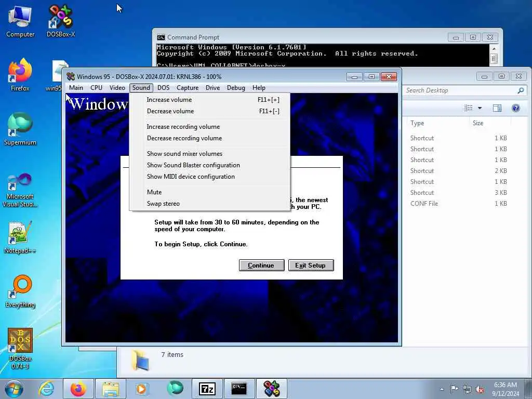Screen dimensions: 532x399
Task: Open the Video menu
Action: pyautogui.click(x=117, y=87)
